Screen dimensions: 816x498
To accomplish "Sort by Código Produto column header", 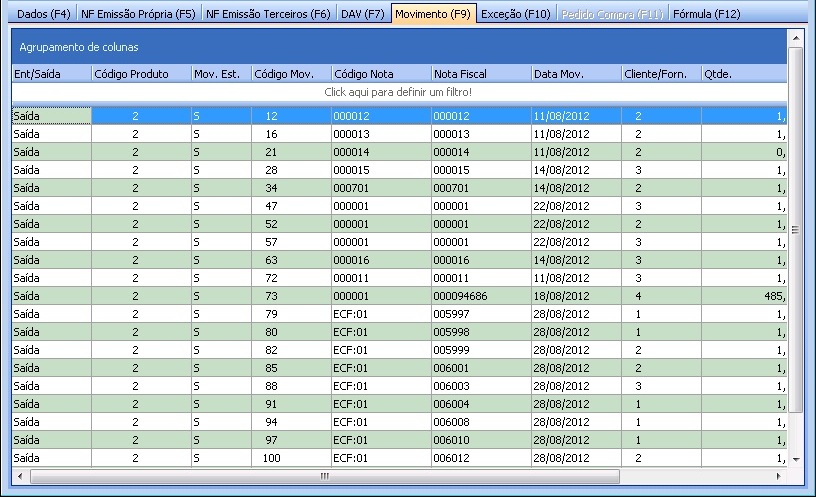I will pos(140,74).
